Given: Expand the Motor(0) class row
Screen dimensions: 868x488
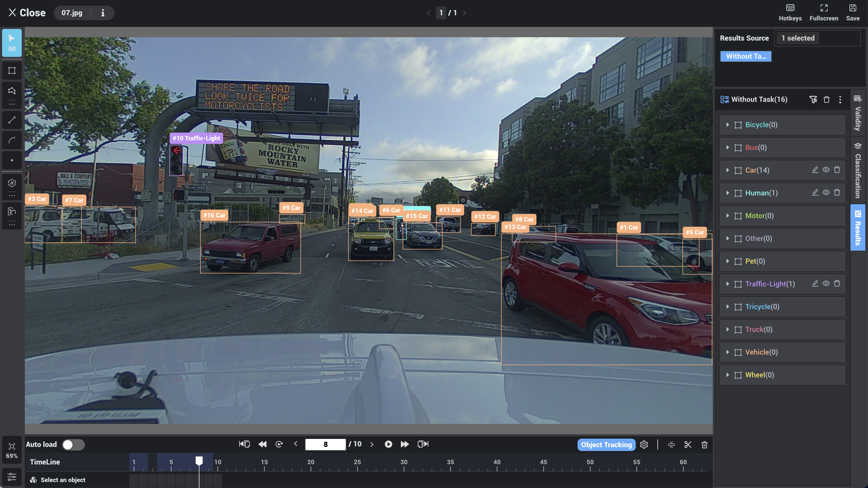Looking at the screenshot, I should (728, 216).
